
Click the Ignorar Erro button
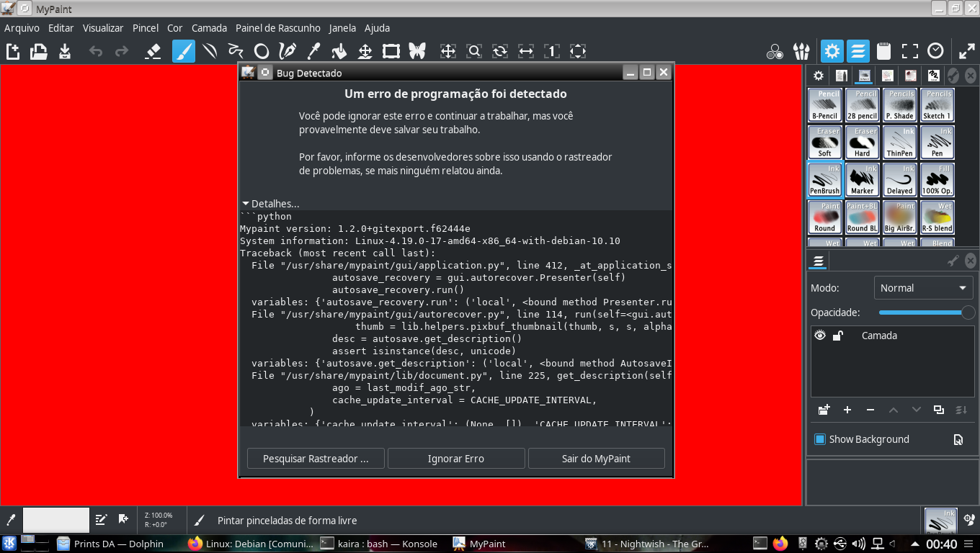point(456,459)
